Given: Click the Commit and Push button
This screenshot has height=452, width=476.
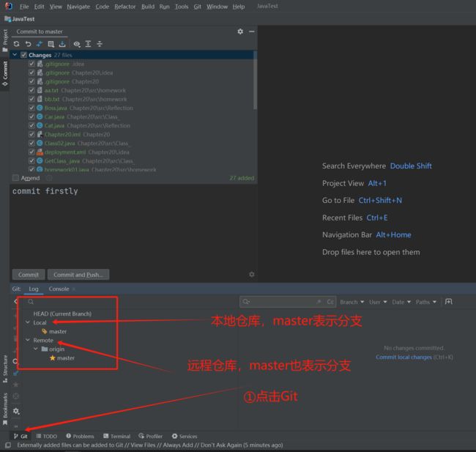Looking at the screenshot, I should click(x=78, y=275).
